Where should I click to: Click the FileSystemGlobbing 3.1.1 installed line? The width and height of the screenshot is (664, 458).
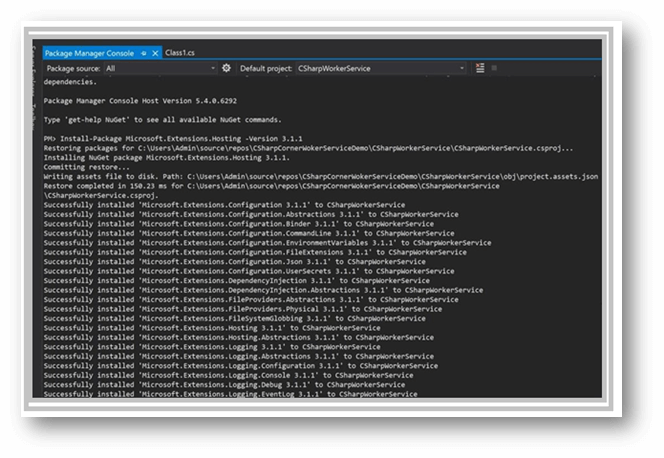[x=234, y=319]
